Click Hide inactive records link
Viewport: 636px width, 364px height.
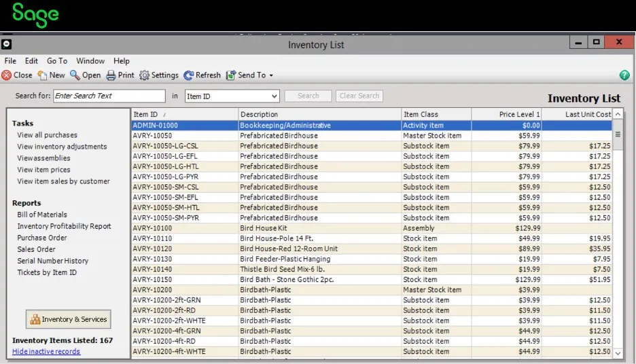tap(46, 352)
